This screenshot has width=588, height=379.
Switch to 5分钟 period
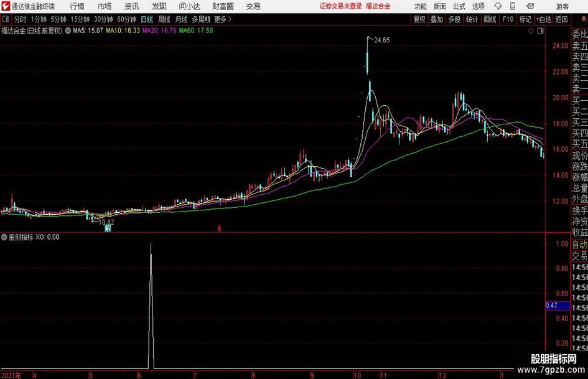[x=58, y=19]
